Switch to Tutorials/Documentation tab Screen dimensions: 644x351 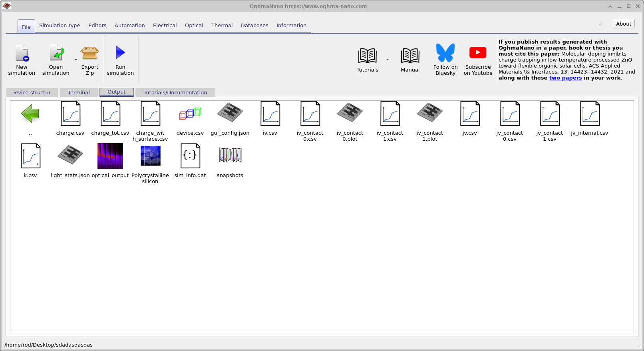pyautogui.click(x=175, y=92)
